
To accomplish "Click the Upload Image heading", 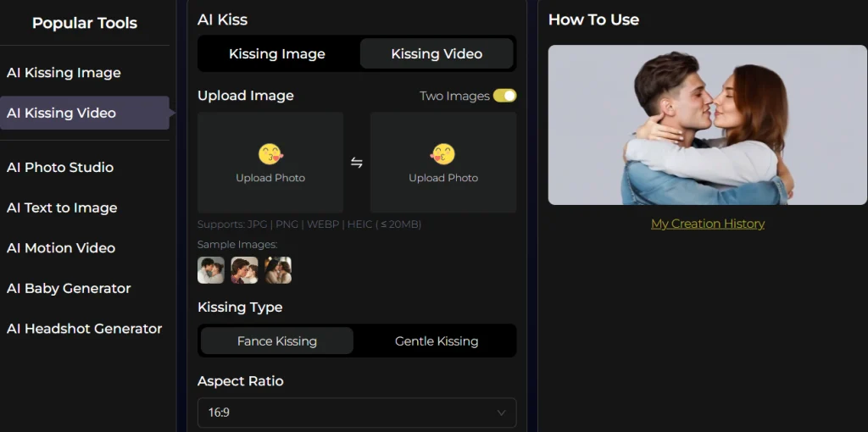I will tap(245, 96).
